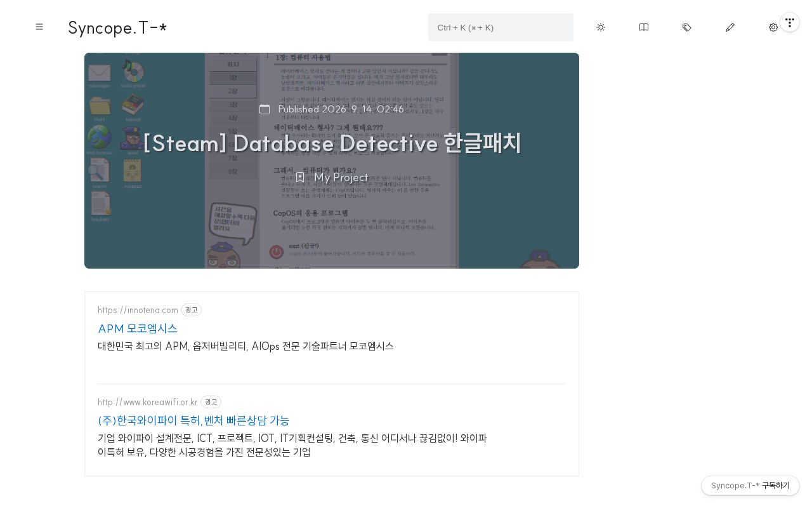Image resolution: width=812 pixels, height=508 pixels.
Task: Open the tags icon in the header
Action: [x=687, y=27]
